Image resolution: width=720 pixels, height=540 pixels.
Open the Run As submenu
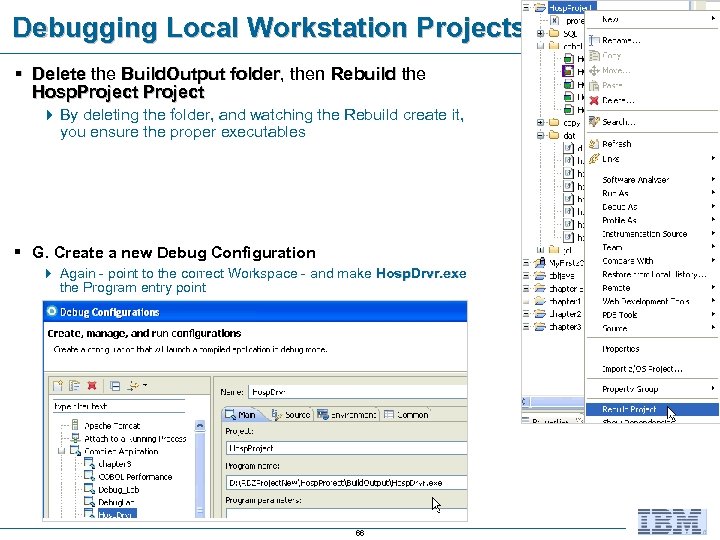click(652, 193)
